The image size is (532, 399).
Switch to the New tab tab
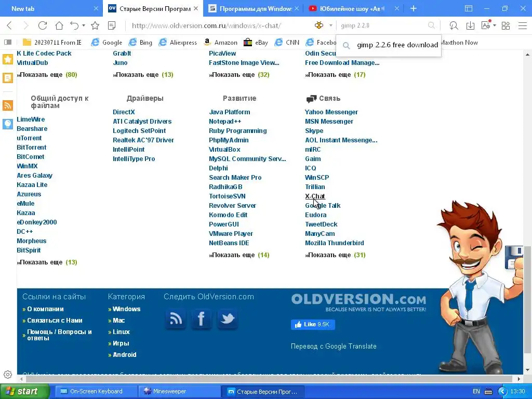point(51,8)
